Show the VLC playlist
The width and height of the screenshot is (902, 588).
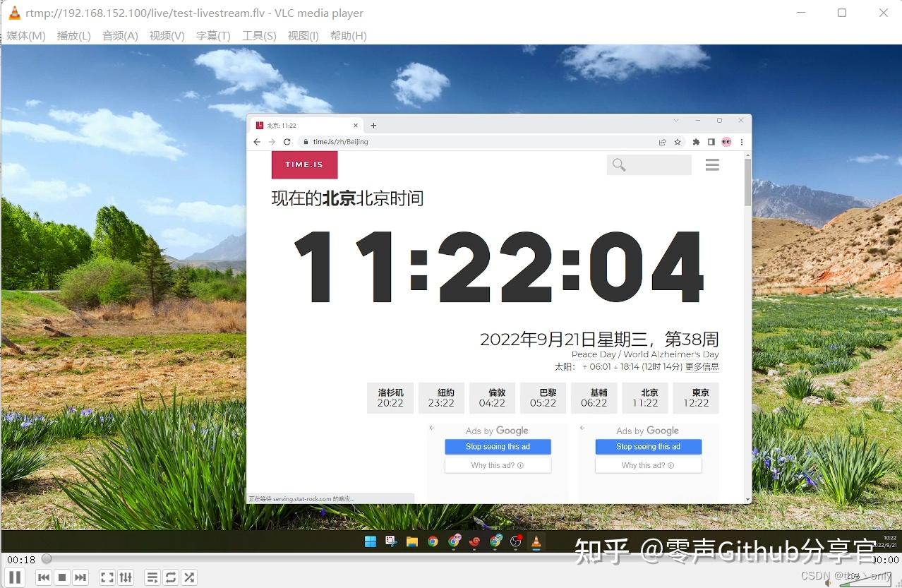(x=152, y=577)
